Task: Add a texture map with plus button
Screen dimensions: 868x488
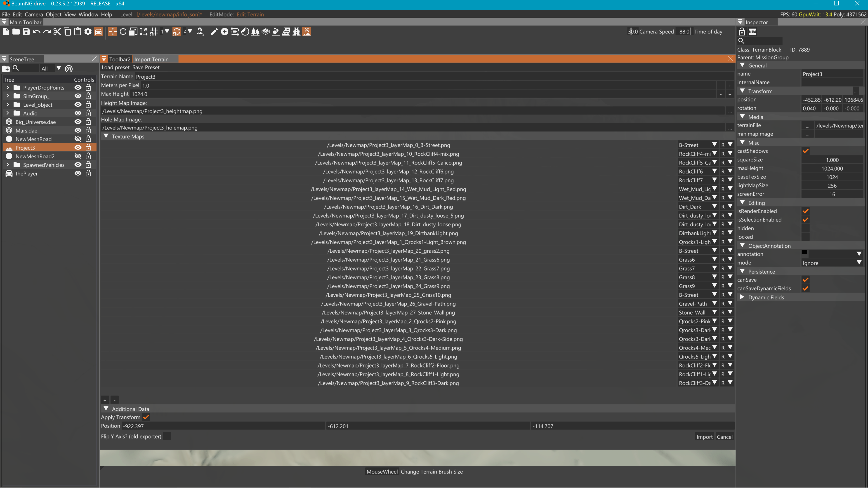Action: (105, 400)
